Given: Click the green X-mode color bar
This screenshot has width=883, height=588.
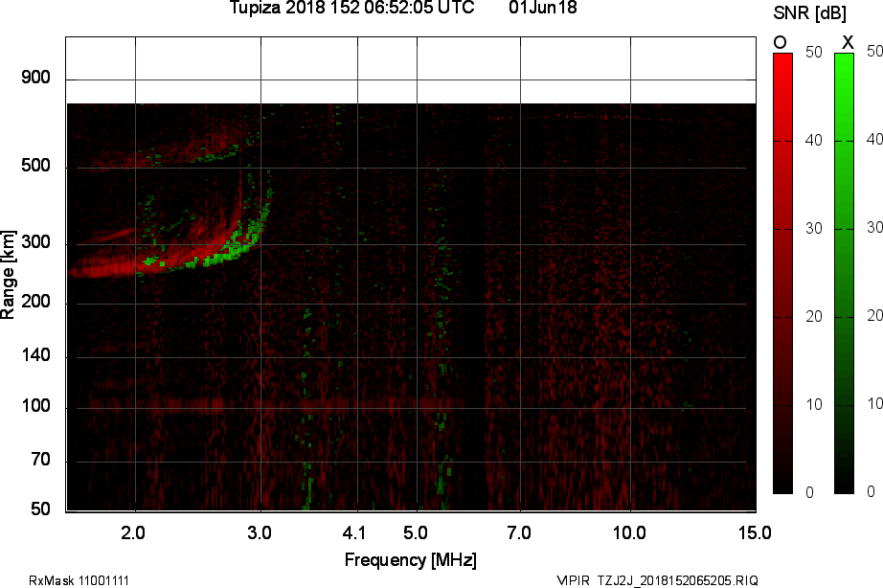Looking at the screenshot, I should pyautogui.click(x=844, y=273).
